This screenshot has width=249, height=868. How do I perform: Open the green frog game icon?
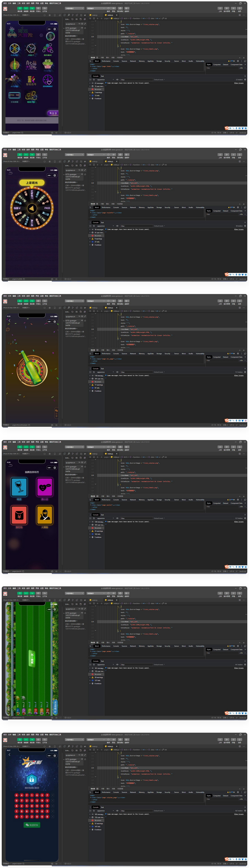[x=48, y=64]
